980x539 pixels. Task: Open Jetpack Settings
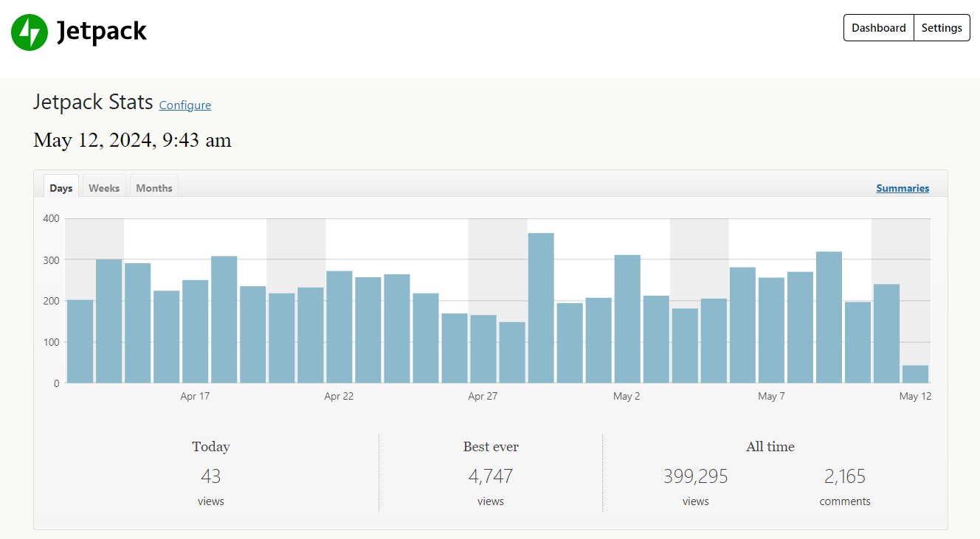[942, 27]
